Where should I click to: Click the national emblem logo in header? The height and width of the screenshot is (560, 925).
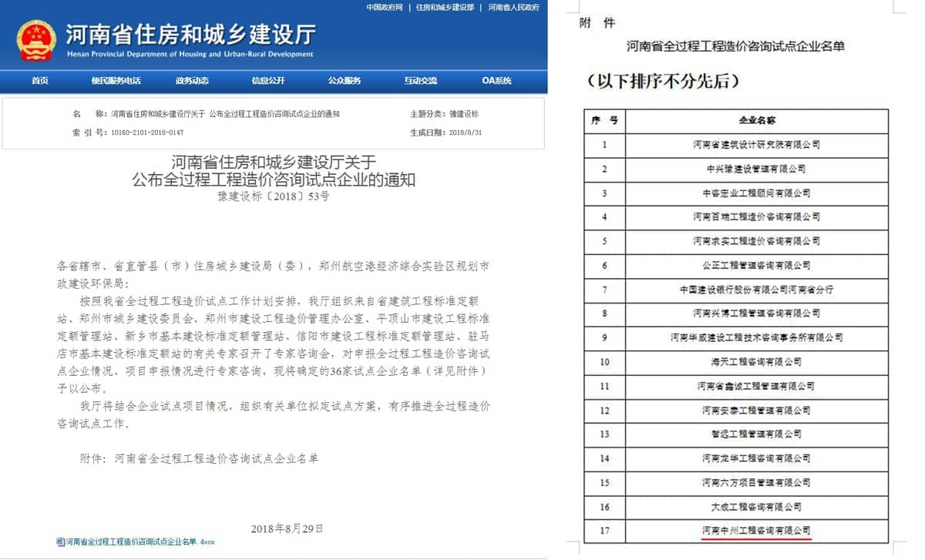(x=36, y=39)
